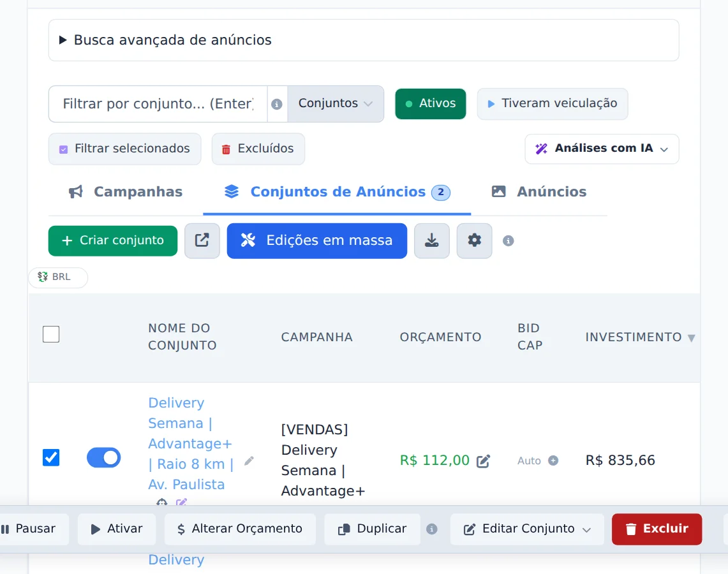728x574 pixels.
Task: Click the Criar conjunto button
Action: coord(113,240)
